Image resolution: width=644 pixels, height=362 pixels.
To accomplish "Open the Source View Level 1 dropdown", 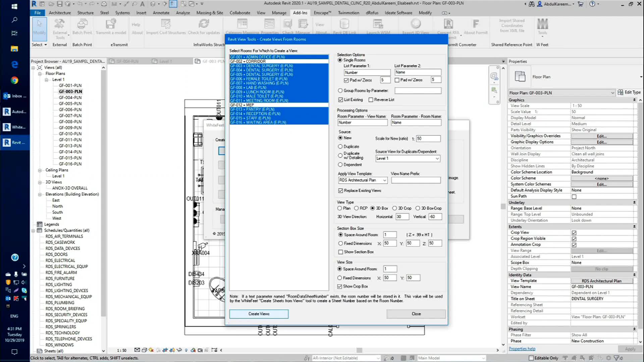I will coord(437,159).
